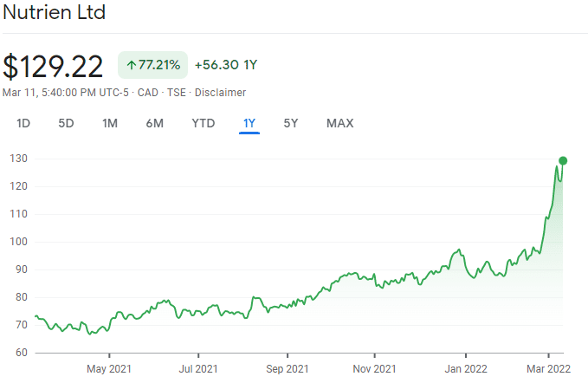Viewport: 588px width, 383px height.
Task: Click the May 2021 axis label
Action: click(109, 368)
